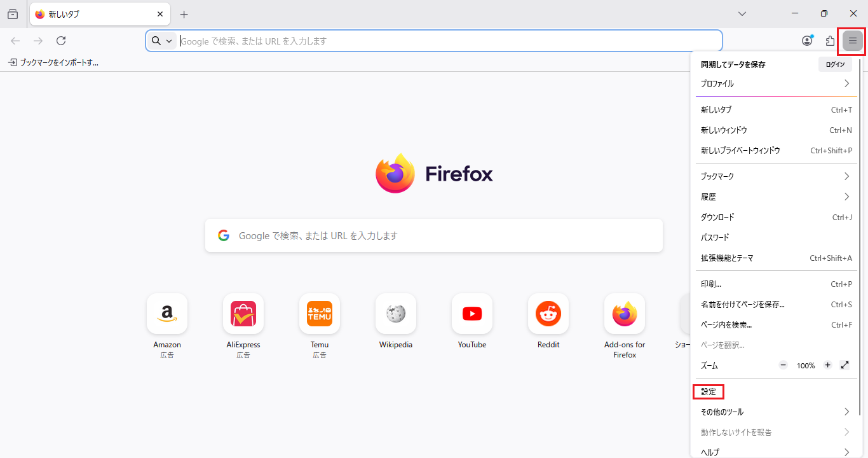Expand the ブックマーク submenu
868x458 pixels.
775,176
